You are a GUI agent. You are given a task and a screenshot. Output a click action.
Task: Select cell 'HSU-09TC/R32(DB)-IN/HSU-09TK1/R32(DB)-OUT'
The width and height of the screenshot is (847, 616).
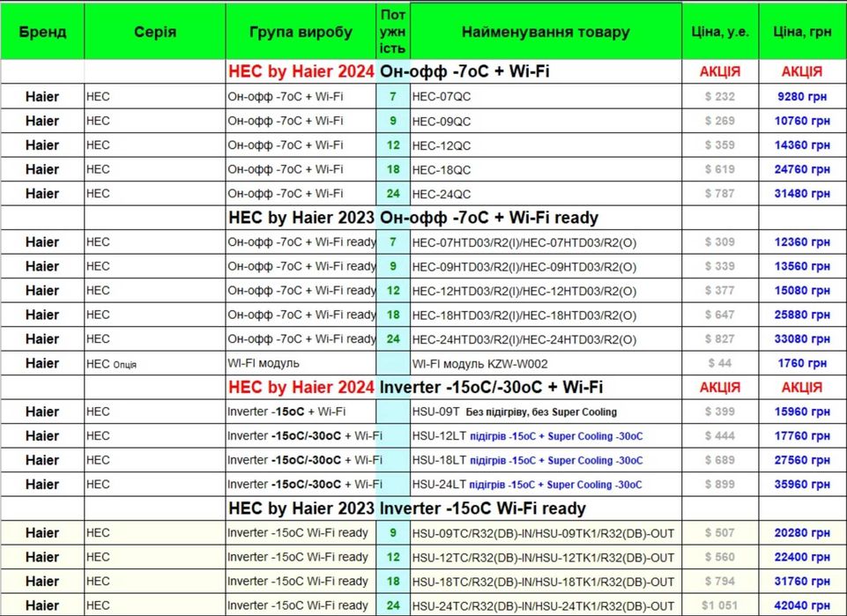pos(546,533)
